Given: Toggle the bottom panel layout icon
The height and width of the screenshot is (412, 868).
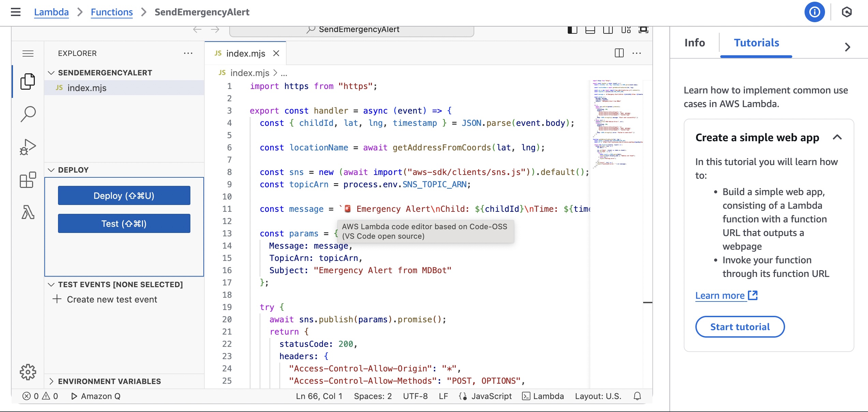Looking at the screenshot, I should [x=590, y=30].
